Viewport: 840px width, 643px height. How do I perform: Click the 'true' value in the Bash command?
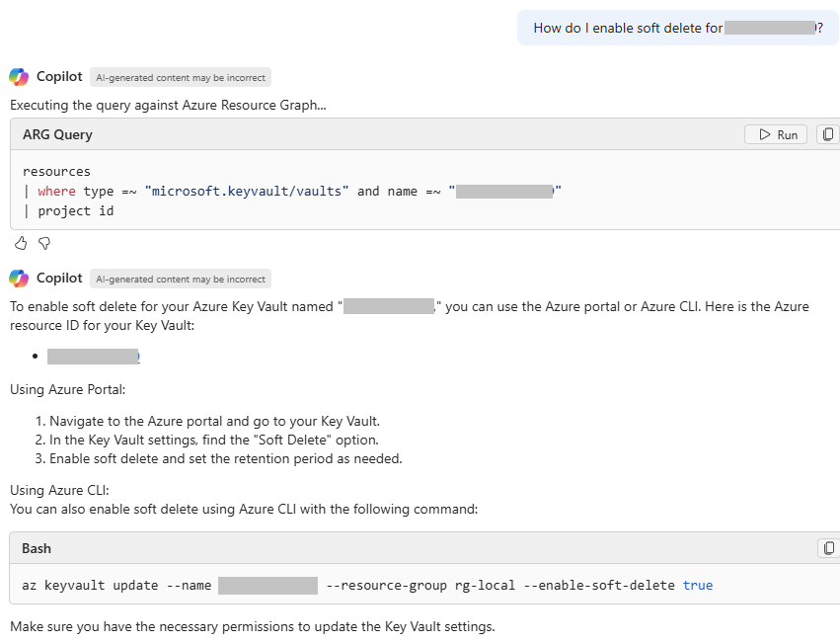pyautogui.click(x=697, y=585)
